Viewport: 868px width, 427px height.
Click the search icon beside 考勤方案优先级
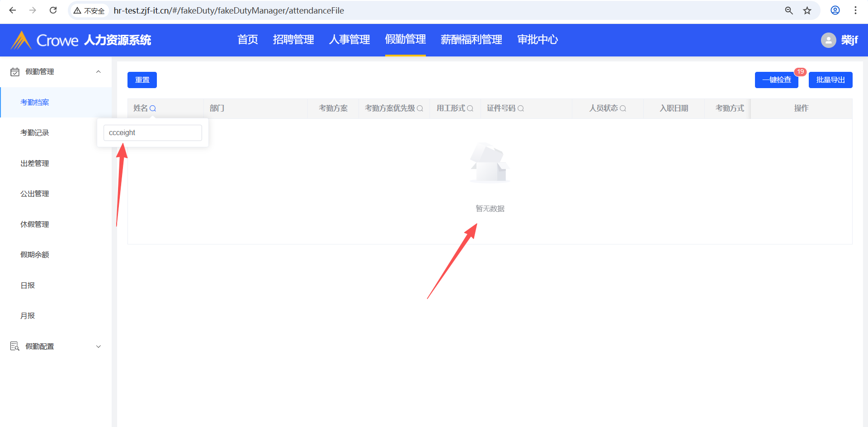tap(420, 108)
